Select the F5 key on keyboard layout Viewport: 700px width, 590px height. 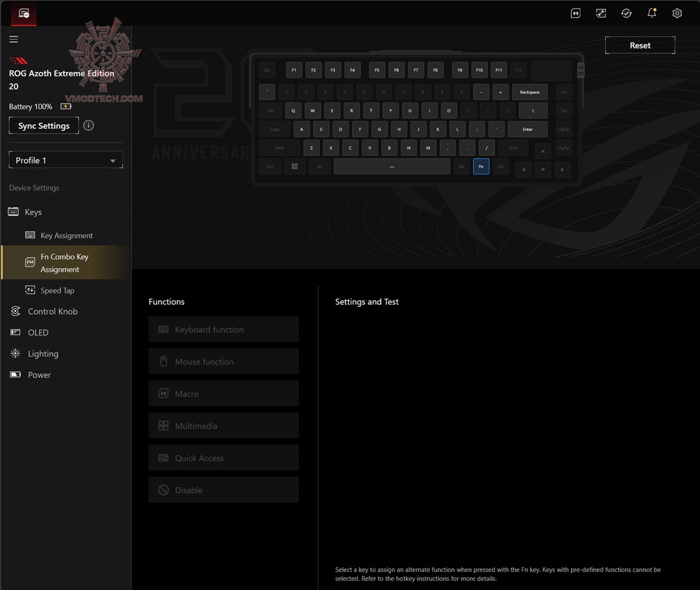(x=377, y=70)
